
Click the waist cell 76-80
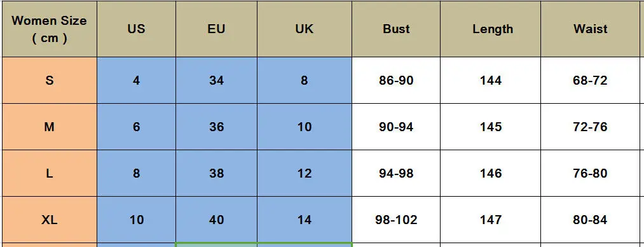pos(590,173)
